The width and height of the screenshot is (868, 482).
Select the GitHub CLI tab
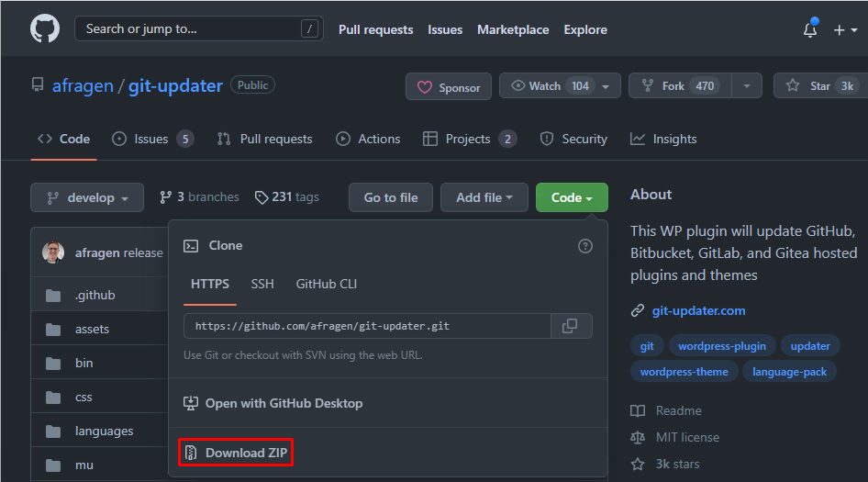coord(326,284)
